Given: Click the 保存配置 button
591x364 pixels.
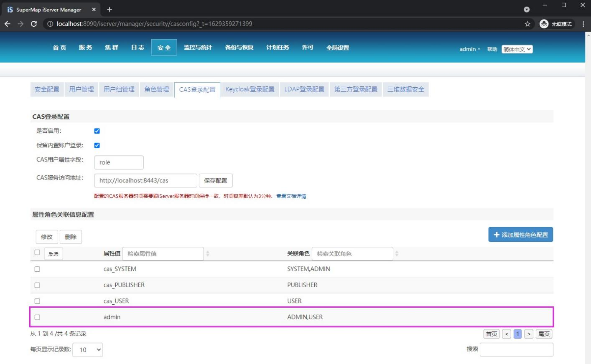Looking at the screenshot, I should click(216, 181).
